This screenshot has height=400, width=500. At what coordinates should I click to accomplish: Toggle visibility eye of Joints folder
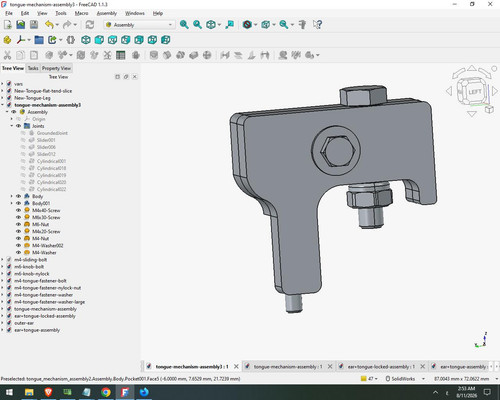click(x=19, y=126)
